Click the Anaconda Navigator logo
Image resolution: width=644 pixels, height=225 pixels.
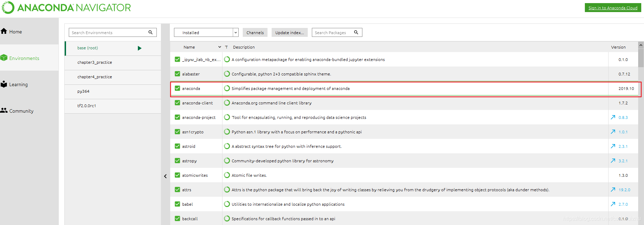tap(67, 8)
